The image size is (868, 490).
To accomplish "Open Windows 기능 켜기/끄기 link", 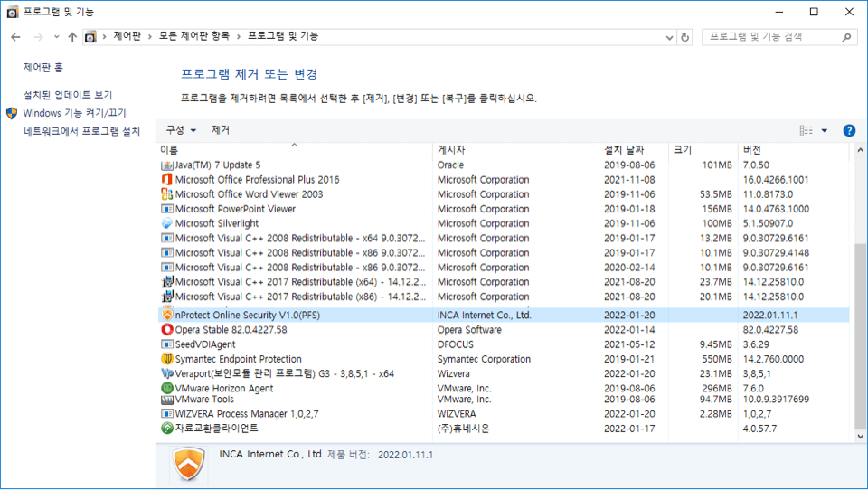I will pyautogui.click(x=75, y=113).
